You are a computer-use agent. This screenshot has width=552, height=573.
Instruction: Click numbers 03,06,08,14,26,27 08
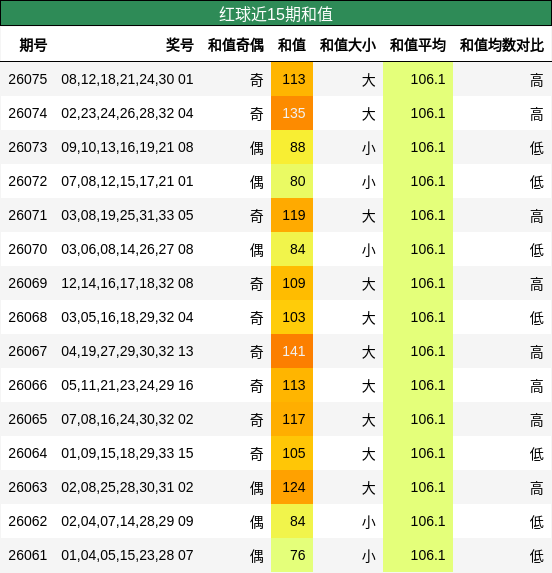(127, 249)
